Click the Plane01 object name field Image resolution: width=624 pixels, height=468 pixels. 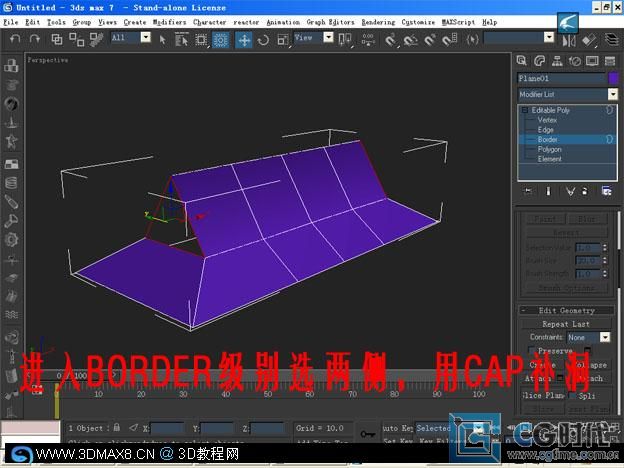point(562,78)
